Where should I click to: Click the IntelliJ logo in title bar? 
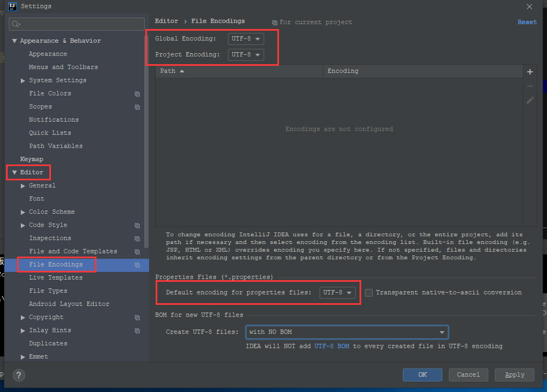[12, 6]
